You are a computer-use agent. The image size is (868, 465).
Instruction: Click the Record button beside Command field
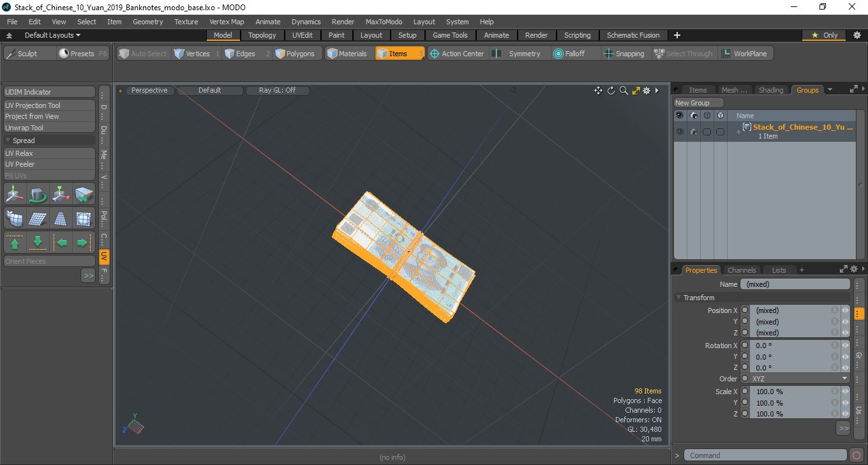[857, 455]
